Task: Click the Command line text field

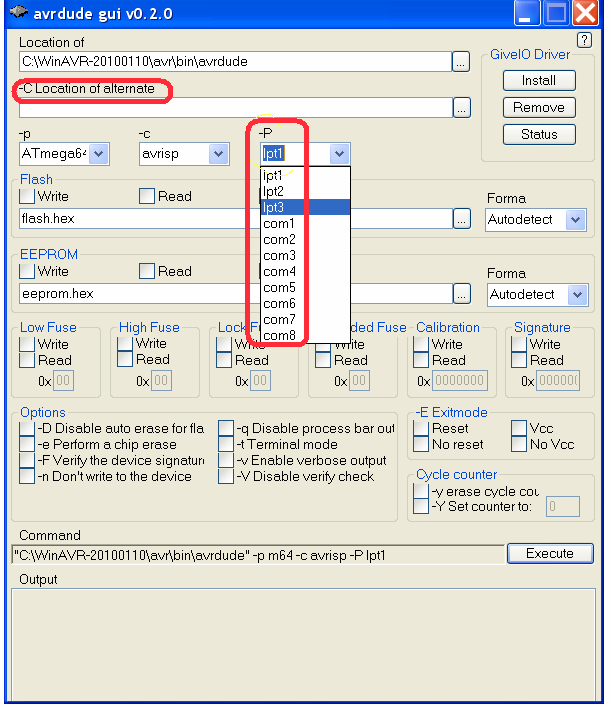Action: pos(258,555)
